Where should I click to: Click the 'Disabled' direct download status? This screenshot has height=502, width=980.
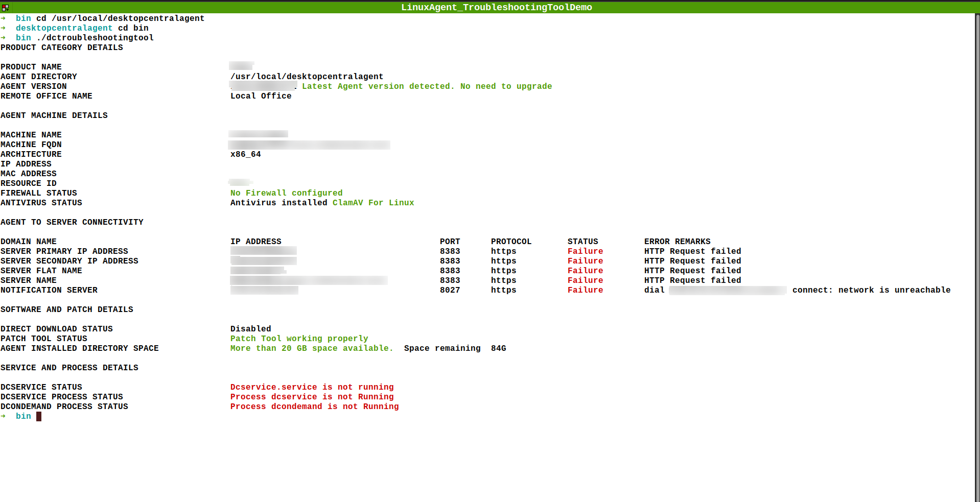click(250, 329)
